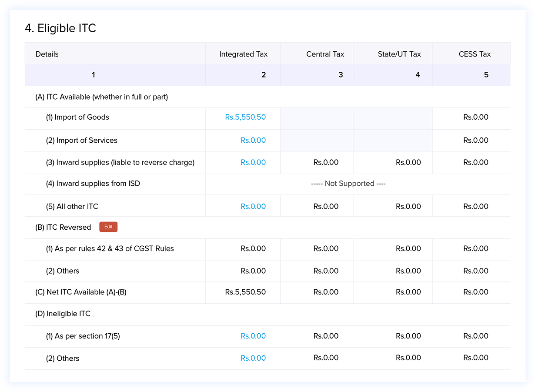Viewport: 535px width, 392px height.
Task: Click CESS Tax value in Net ITC Available row
Action: coord(476,292)
